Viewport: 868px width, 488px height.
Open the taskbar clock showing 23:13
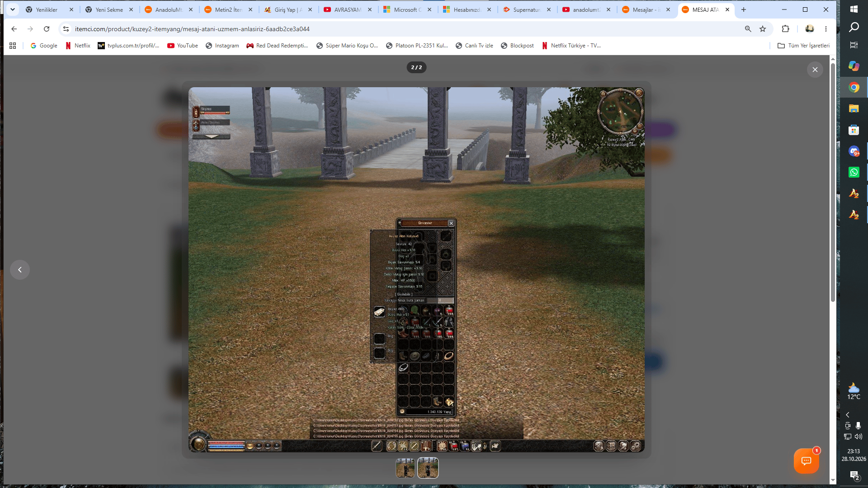[x=854, y=455]
